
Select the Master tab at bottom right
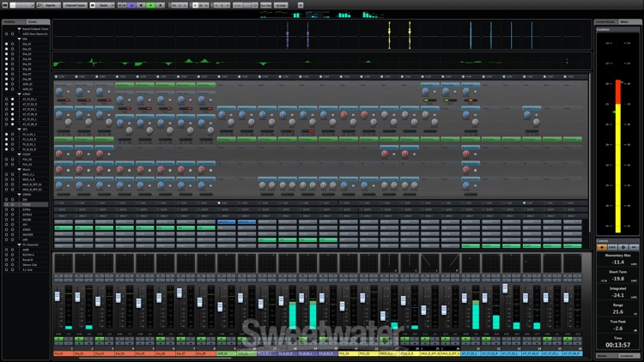coord(605,354)
